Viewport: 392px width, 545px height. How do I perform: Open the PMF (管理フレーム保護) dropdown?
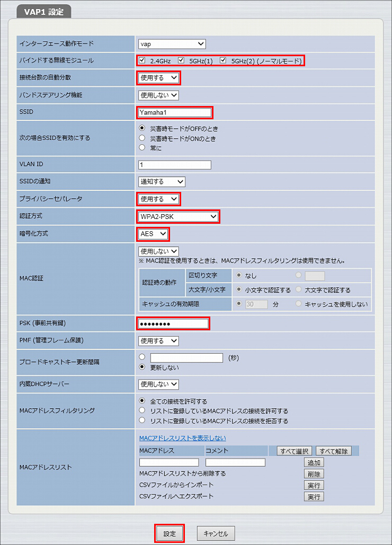click(x=158, y=341)
